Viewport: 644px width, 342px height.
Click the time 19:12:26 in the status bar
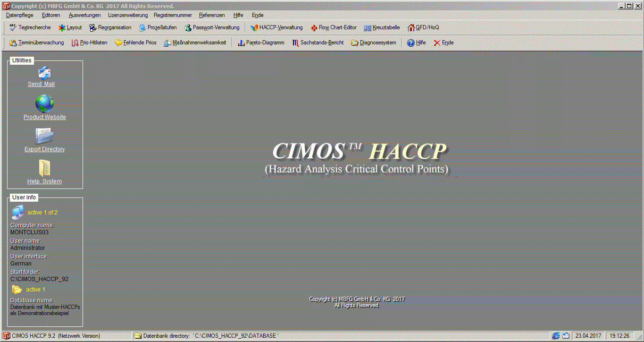tap(619, 336)
